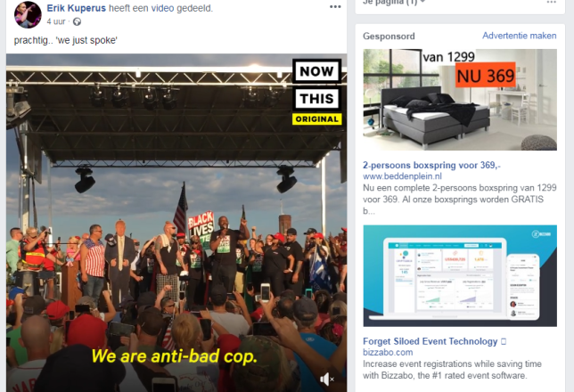Viewport: 574px width, 392px height.
Task: Open 2-persoons boxspring voor 369 link
Action: click(431, 165)
